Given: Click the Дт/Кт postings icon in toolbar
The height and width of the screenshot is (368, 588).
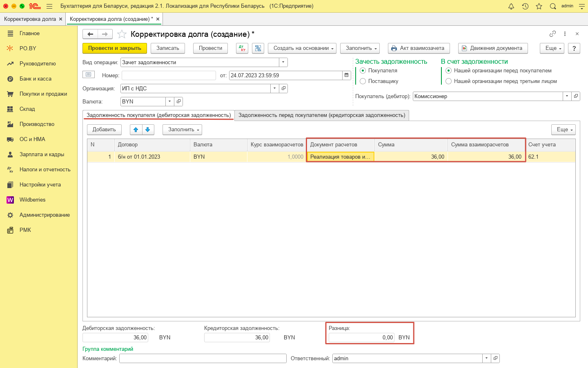Looking at the screenshot, I should click(x=243, y=48).
